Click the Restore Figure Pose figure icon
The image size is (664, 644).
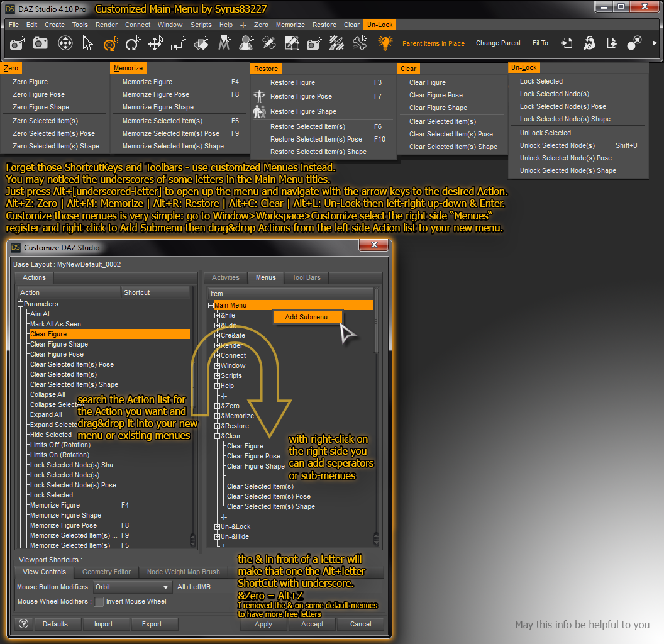(259, 96)
